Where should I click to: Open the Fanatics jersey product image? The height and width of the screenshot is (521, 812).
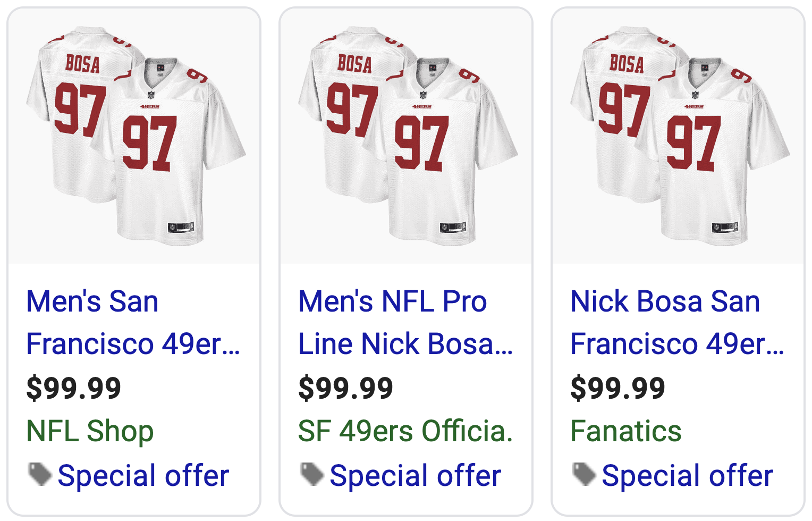[x=678, y=136]
